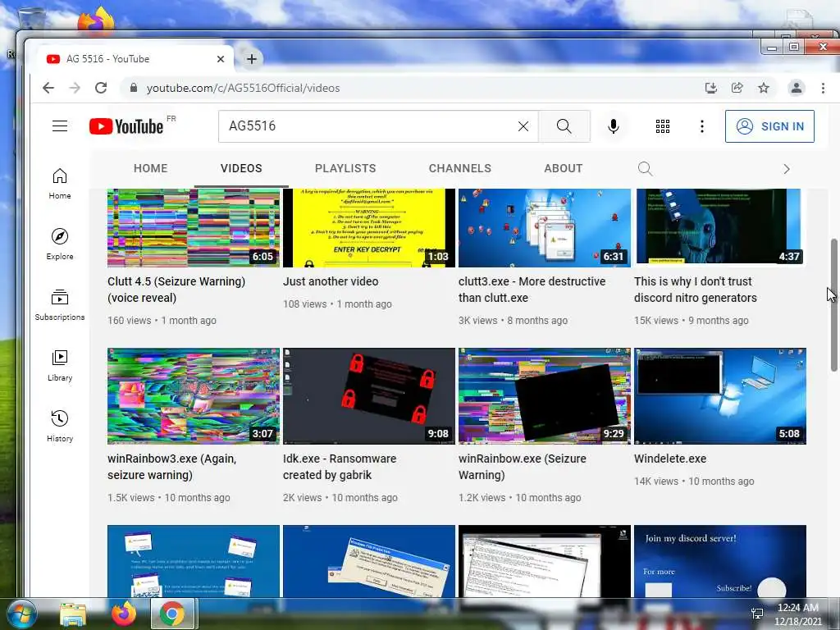Viewport: 840px width, 630px height.
Task: Click the search magnifier button
Action: (x=564, y=126)
